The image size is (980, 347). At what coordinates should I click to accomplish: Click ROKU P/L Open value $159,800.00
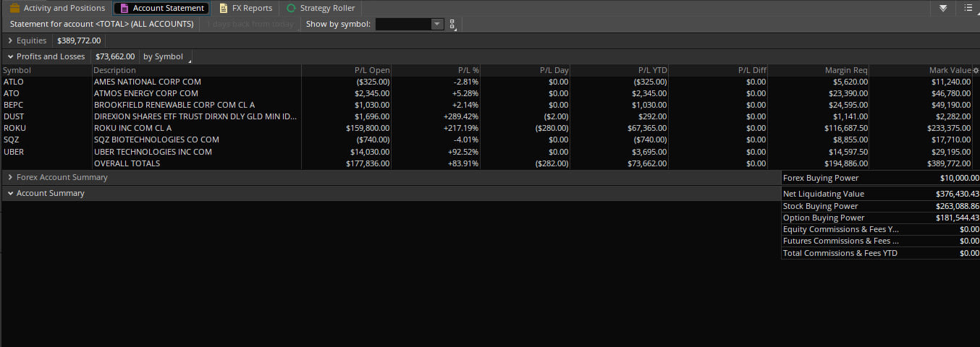click(368, 128)
